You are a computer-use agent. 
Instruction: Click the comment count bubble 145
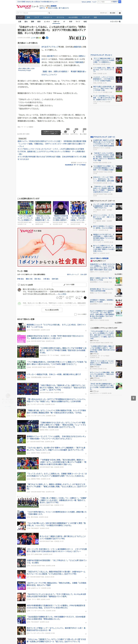pos(33,38)
